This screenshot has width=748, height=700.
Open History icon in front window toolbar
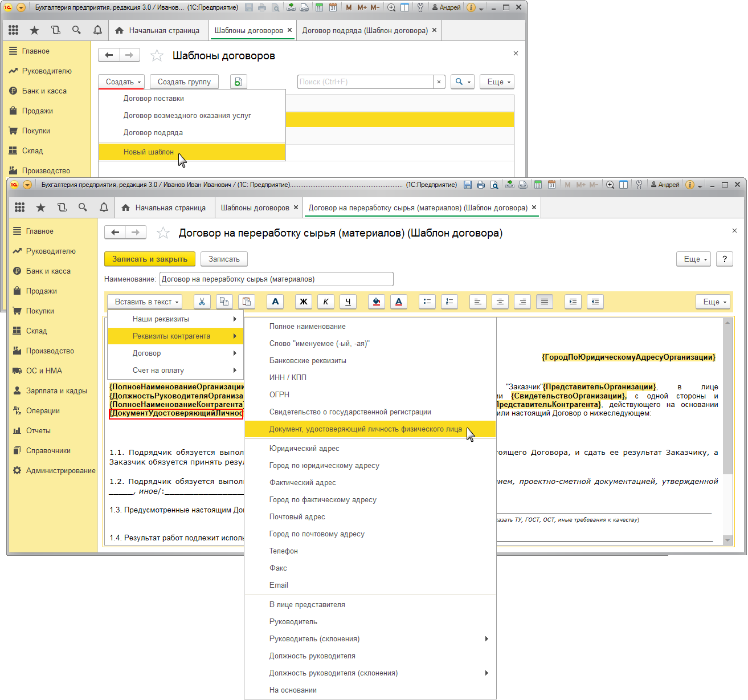(x=62, y=207)
